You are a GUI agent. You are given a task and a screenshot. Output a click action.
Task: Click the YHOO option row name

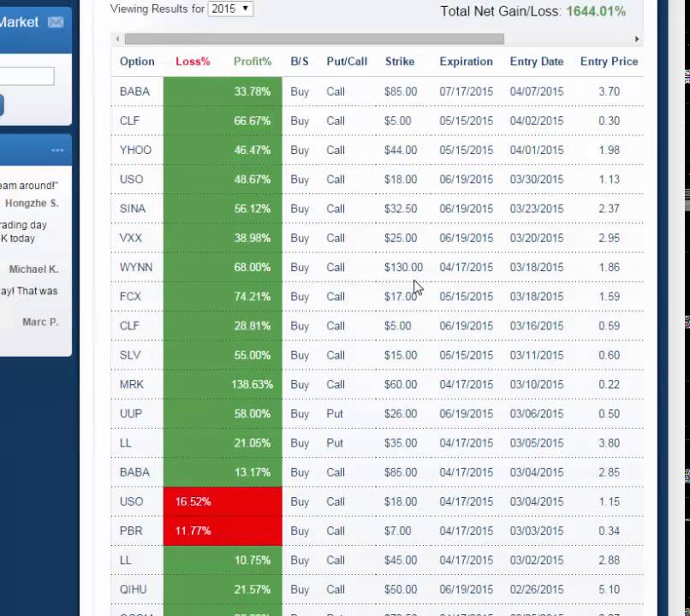click(135, 151)
